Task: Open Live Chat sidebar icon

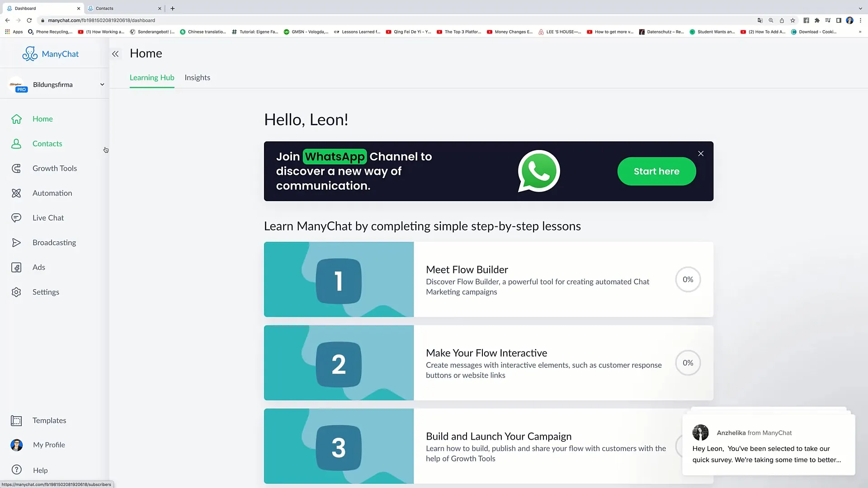Action: (16, 217)
